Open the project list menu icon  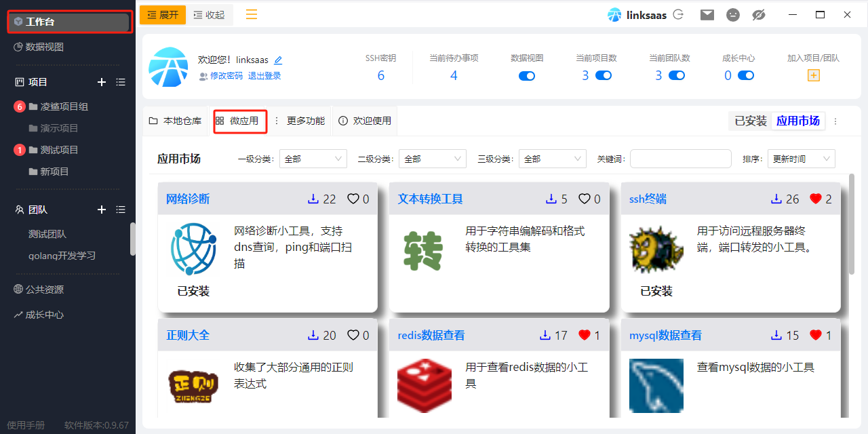pyautogui.click(x=121, y=82)
